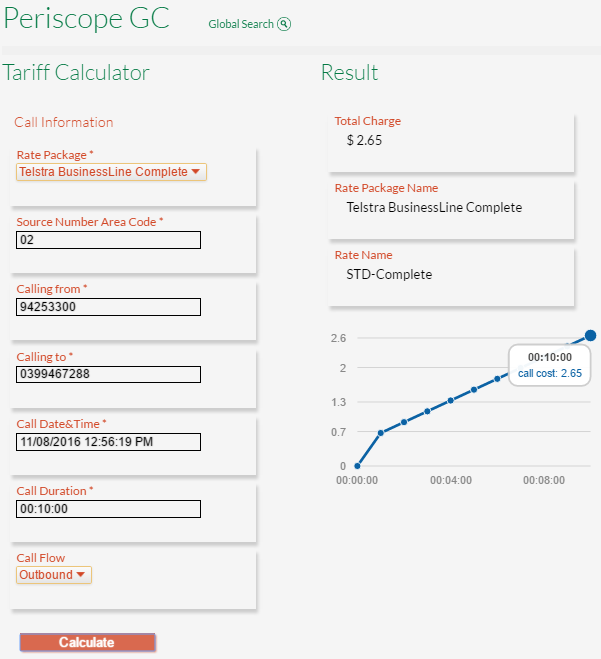Click the chart tooltip showing call cost 2.65
This screenshot has height=659, width=601.
[x=550, y=365]
